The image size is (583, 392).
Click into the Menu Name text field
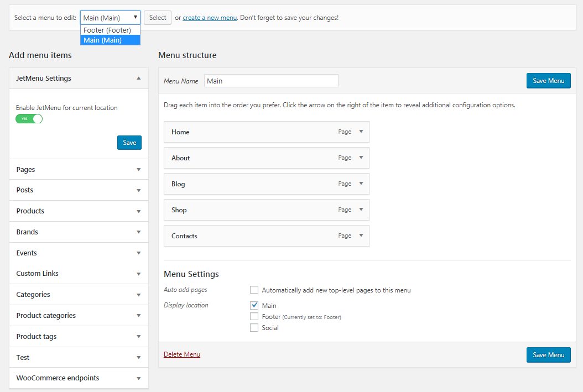(x=271, y=81)
